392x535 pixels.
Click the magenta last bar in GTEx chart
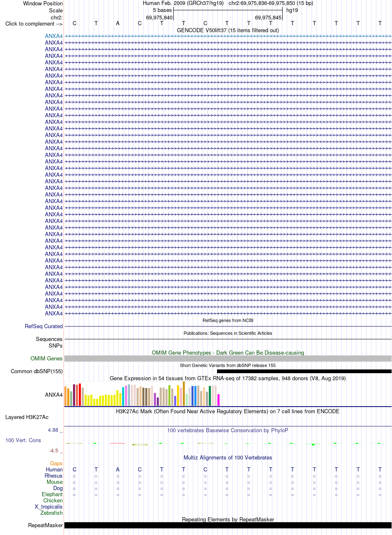click(x=219, y=400)
